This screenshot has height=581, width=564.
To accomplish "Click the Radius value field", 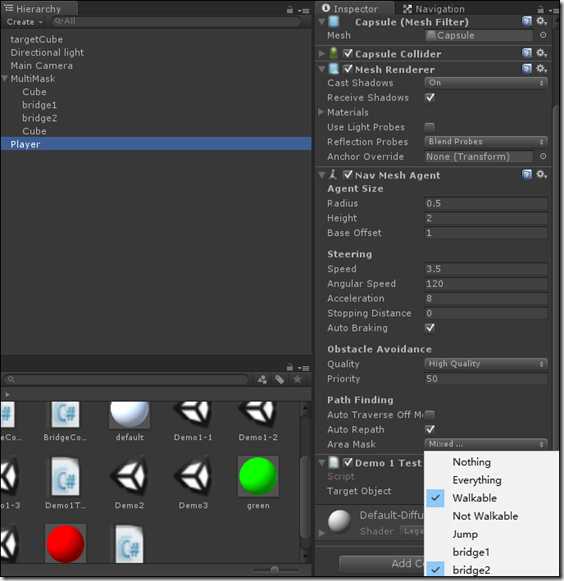I will [x=486, y=203].
